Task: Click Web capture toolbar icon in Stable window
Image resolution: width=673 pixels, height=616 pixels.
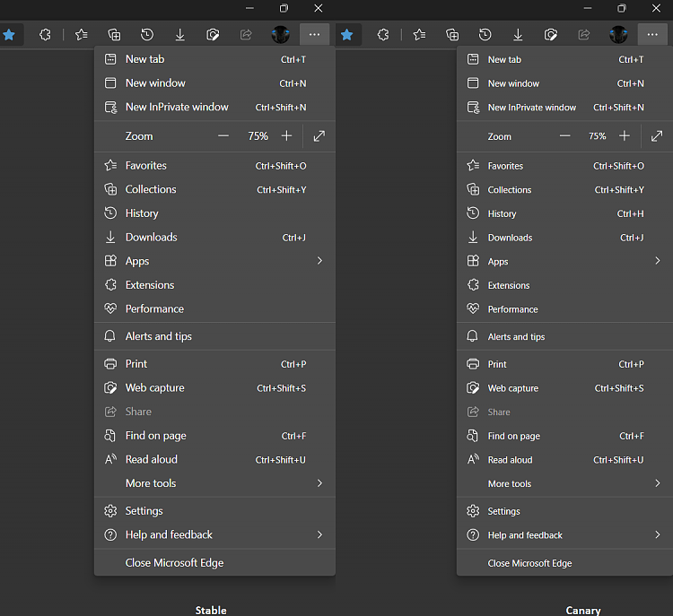Action: point(213,34)
